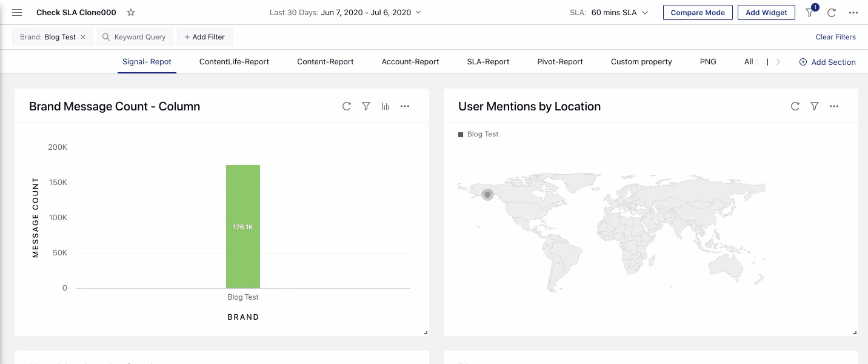Open filter for Brand Message Count widget
This screenshot has height=364, width=868.
(366, 106)
